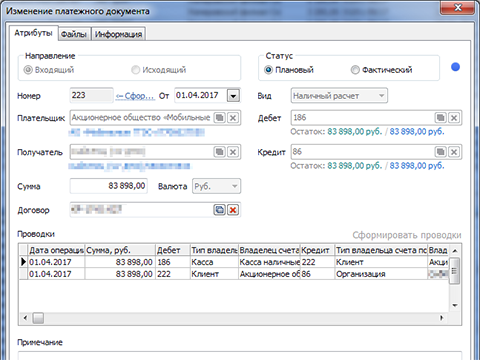Image resolution: width=480 pixels, height=360 pixels.
Task: Switch to the Файлы tab
Action: [74, 34]
